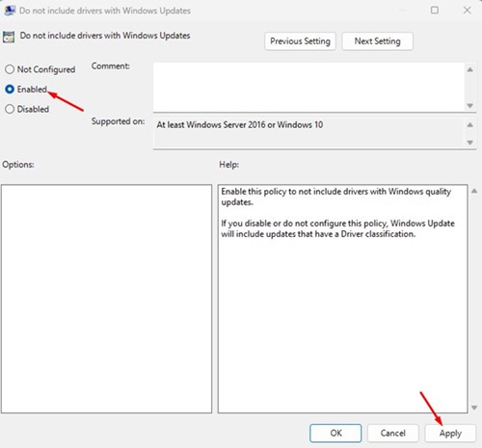Screen dimensions: 482x448
Task: Click the Supported on scroll down arrow
Action: coord(470,143)
